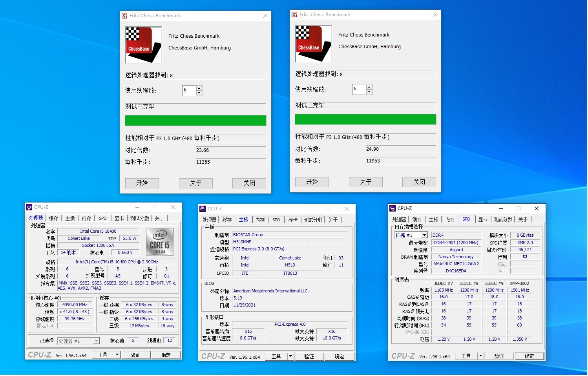This screenshot has height=376, width=588.
Task: Click thread count field in left Fritz window
Action: (189, 91)
